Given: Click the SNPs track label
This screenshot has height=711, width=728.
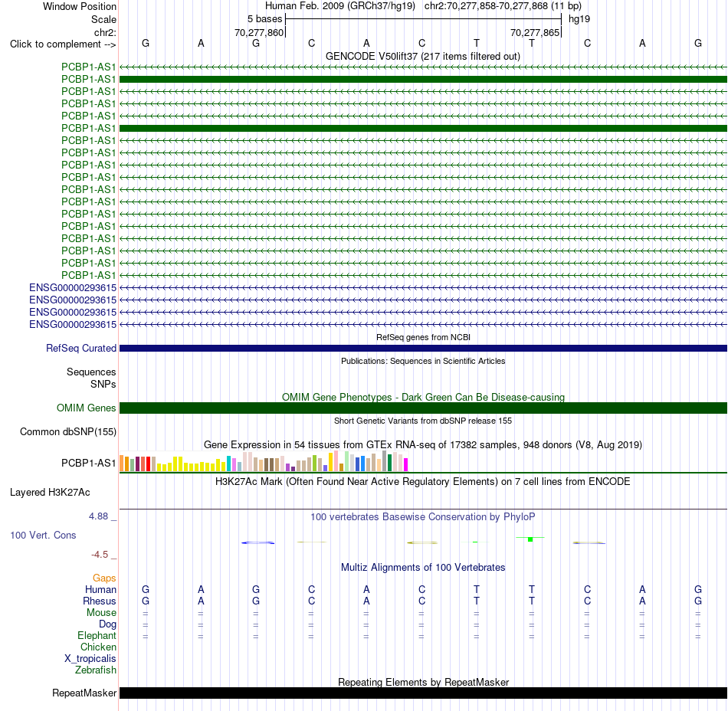Looking at the screenshot, I should tap(103, 385).
